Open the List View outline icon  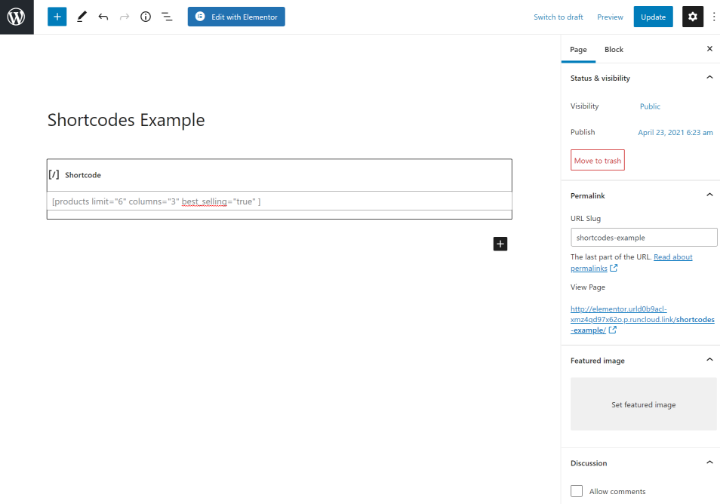click(x=167, y=17)
